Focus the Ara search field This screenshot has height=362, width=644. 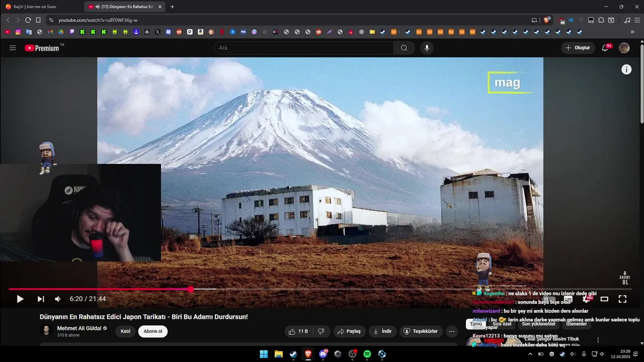pyautogui.click(x=304, y=48)
